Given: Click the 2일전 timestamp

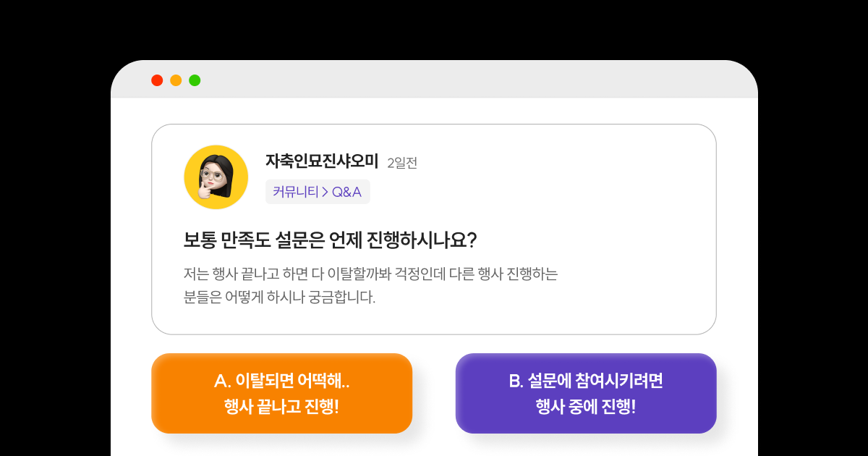Looking at the screenshot, I should pos(402,163).
